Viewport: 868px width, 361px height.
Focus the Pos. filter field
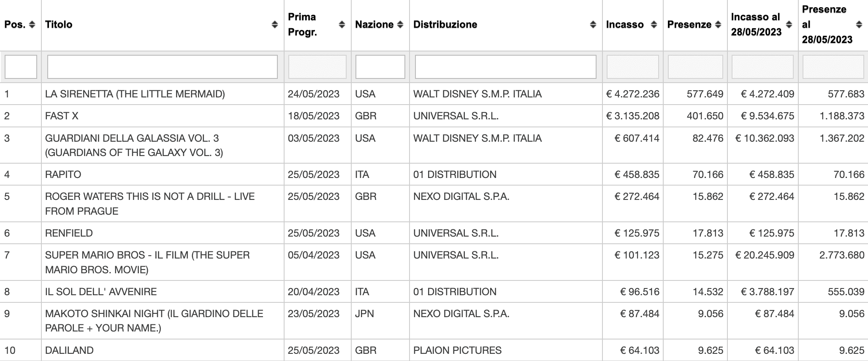[21, 67]
